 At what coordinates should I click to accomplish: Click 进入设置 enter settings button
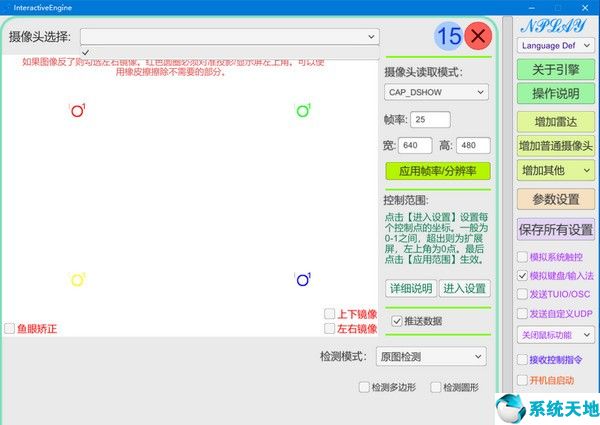pos(465,288)
